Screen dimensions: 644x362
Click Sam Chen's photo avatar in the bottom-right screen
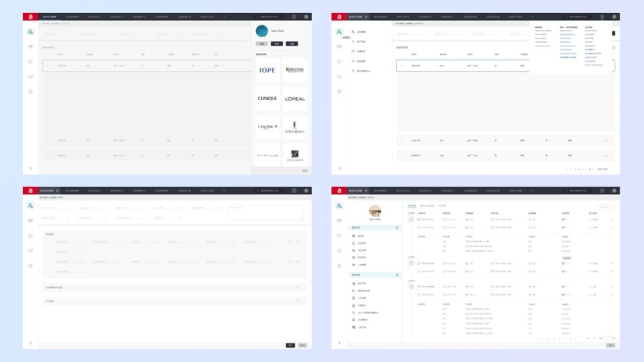(x=374, y=211)
